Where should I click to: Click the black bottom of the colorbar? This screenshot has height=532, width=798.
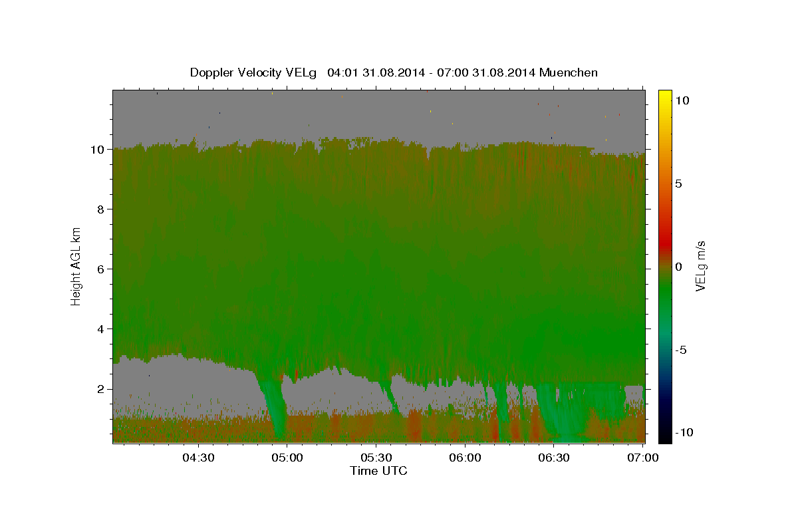click(x=664, y=436)
